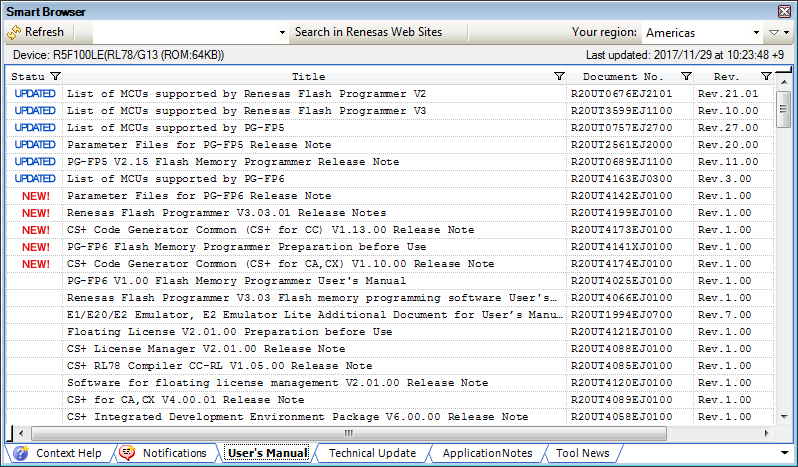Screen dimensions: 798x467
Task: Open Parameter Files for PG-FP5 Release Note
Action: point(199,144)
